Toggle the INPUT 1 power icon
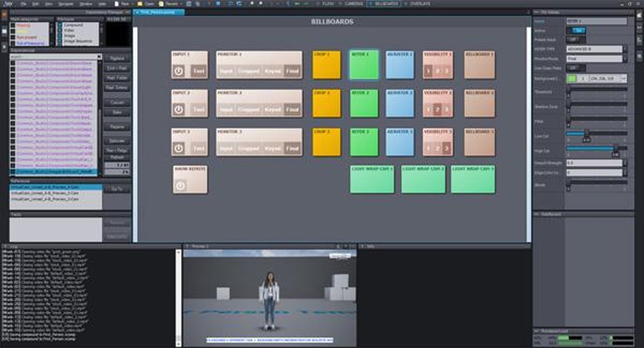Viewport: 644px width, 348px height. pyautogui.click(x=178, y=71)
